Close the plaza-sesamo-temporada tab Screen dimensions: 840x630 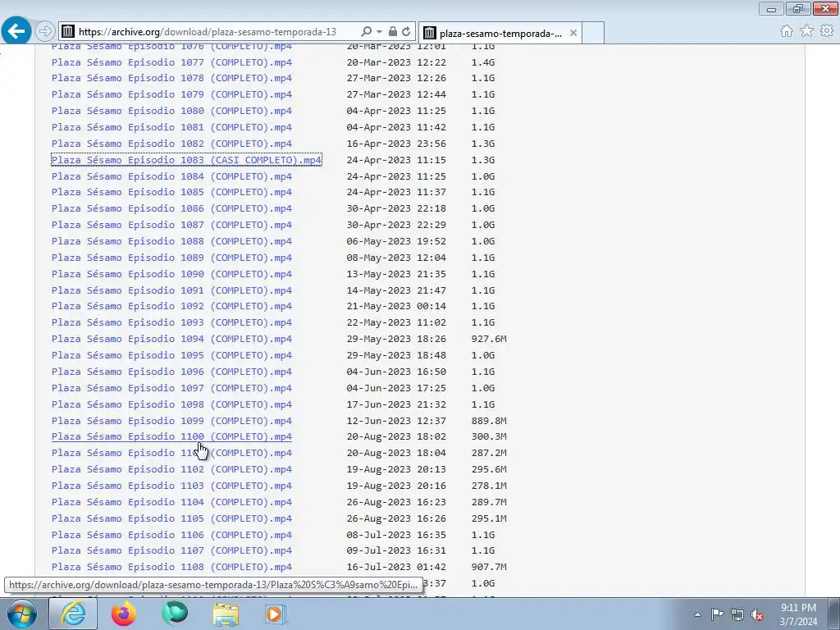573,33
